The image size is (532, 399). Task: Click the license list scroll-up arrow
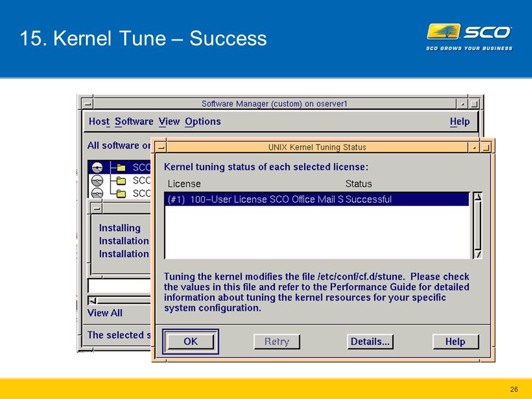point(478,196)
